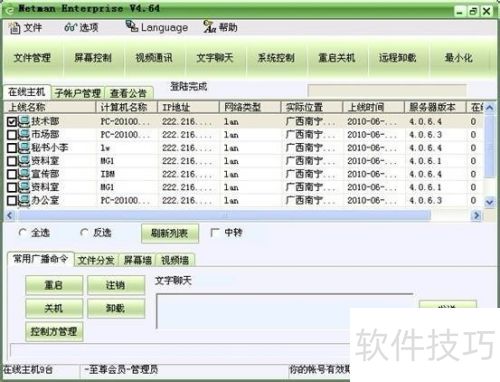Switch to the 屏幕墙 tab
The width and height of the screenshot is (500, 382).
tap(137, 260)
